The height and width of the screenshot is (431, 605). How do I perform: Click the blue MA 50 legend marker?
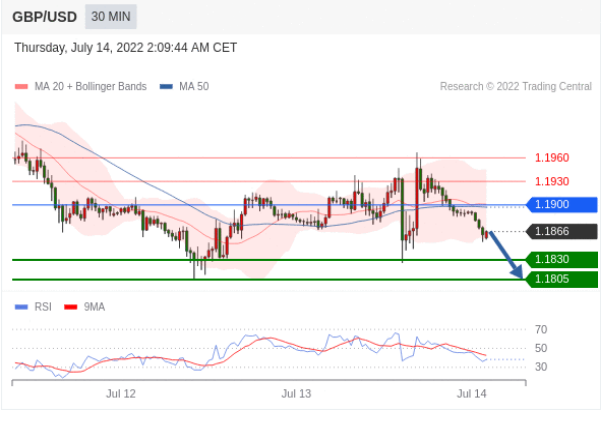[166, 87]
